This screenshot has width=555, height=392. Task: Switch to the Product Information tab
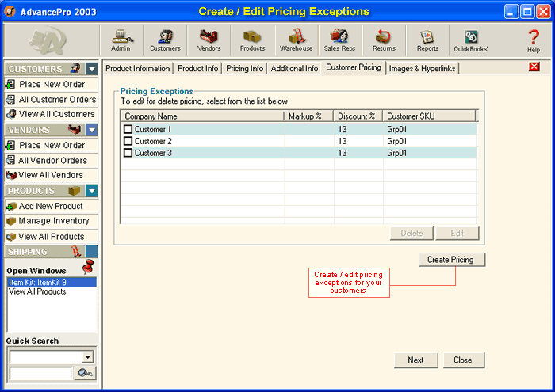tap(138, 69)
